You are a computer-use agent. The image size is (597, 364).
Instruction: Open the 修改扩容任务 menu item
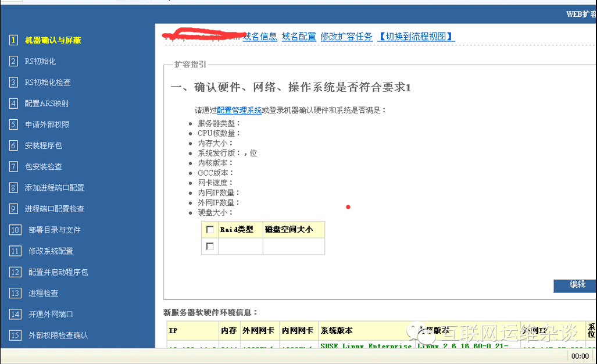pyautogui.click(x=346, y=36)
